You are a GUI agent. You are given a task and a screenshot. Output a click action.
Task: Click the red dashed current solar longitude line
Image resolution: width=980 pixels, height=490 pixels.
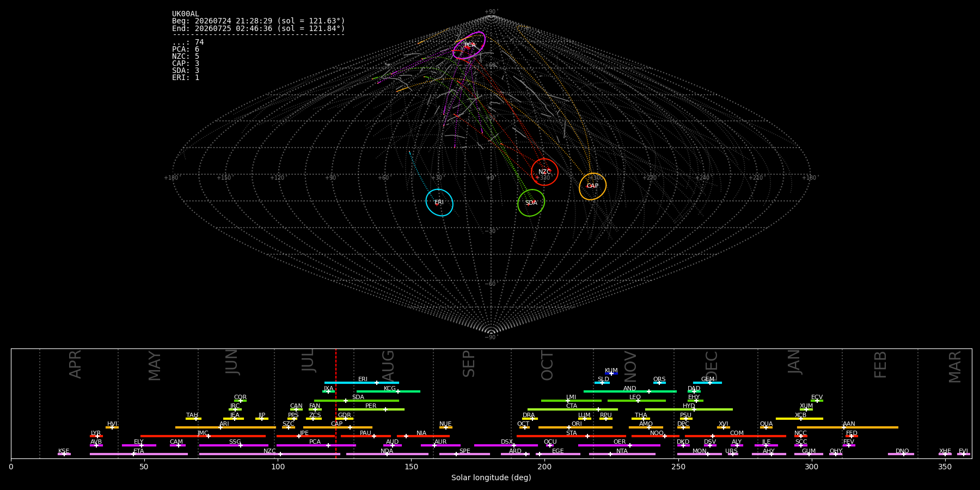336,403
